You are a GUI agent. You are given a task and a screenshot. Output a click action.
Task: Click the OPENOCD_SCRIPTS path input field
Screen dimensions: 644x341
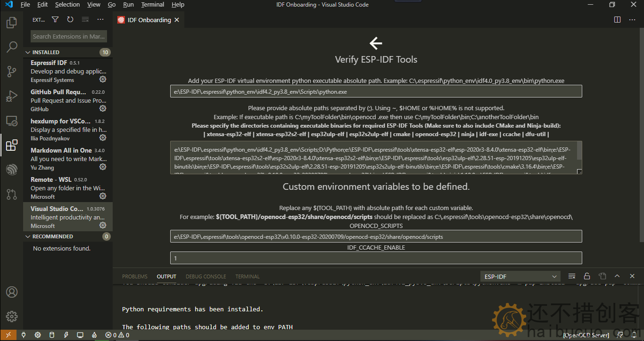376,236
